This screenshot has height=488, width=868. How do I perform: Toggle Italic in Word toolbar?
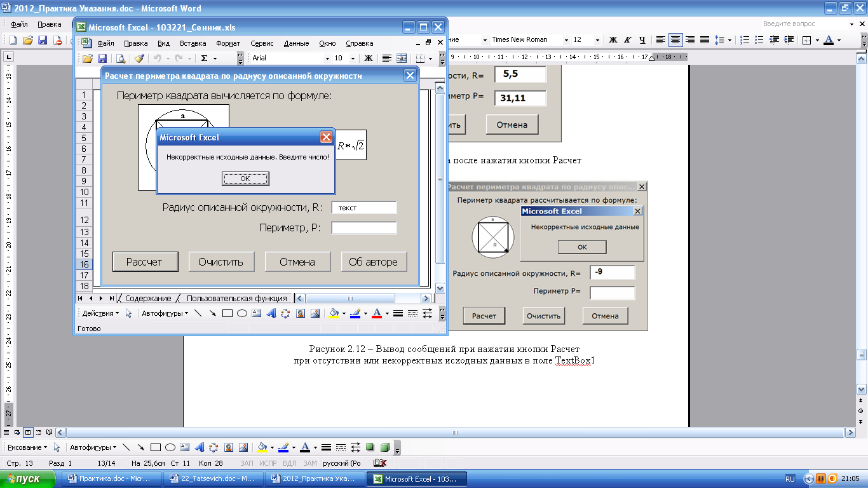coord(628,39)
